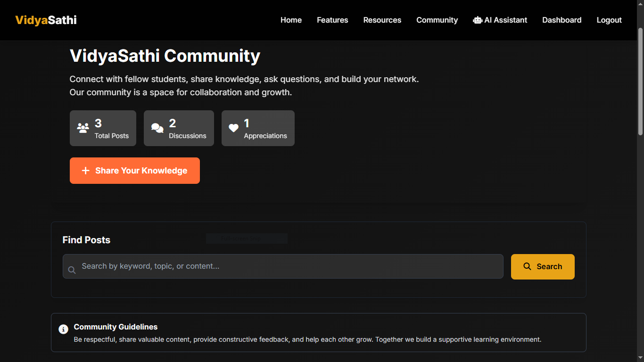Click the plus icon on Share Your Knowledge
Viewport: 644px width, 362px height.
[x=86, y=171]
